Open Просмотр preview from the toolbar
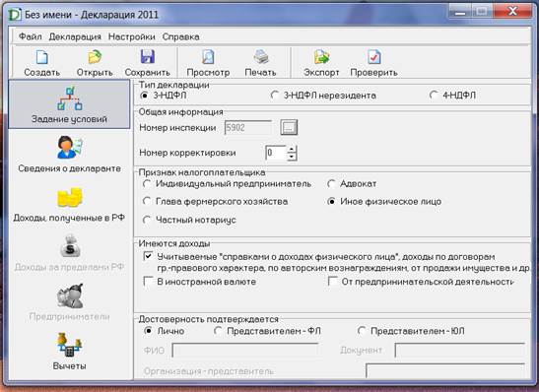The image size is (539, 392). [208, 57]
